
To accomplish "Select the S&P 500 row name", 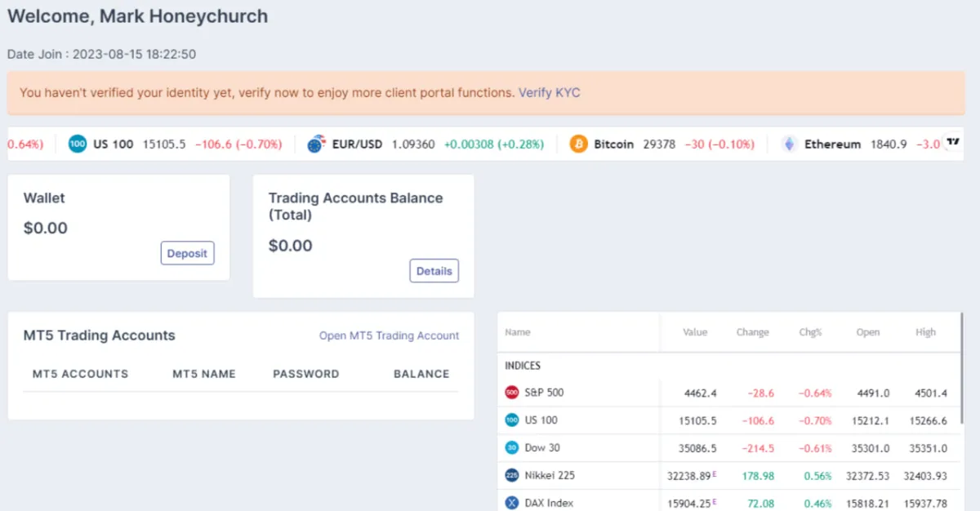I will 544,393.
